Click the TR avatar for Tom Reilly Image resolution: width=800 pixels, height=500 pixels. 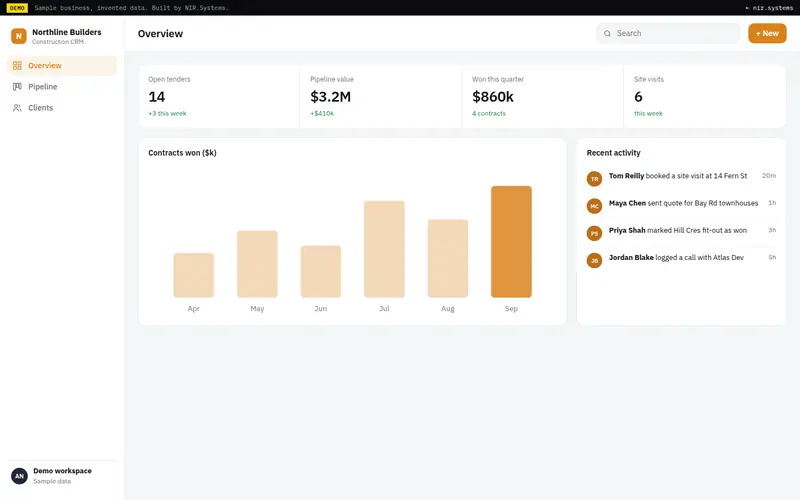click(594, 179)
